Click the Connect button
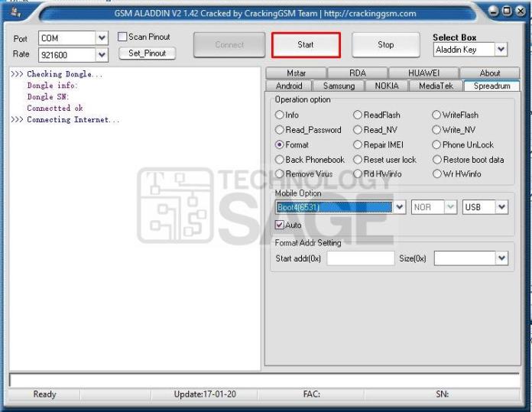 pos(229,45)
